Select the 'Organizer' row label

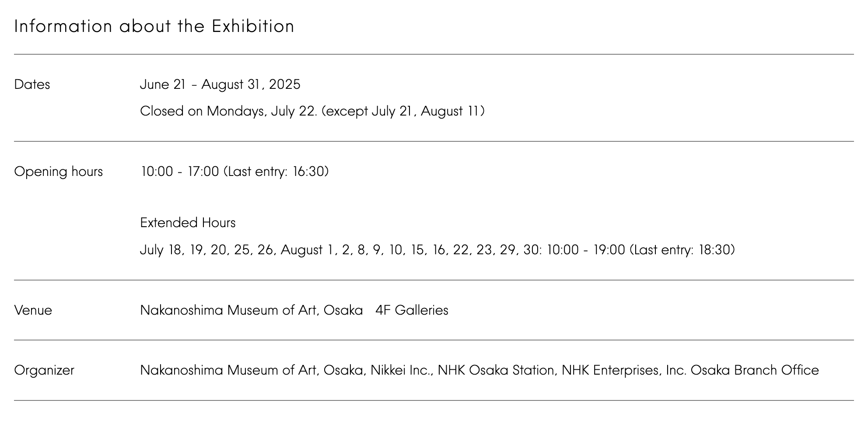pos(44,370)
